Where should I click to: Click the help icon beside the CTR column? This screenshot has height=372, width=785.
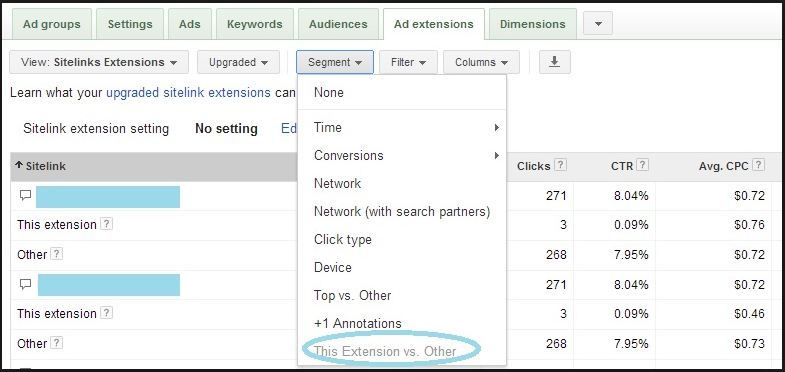click(x=643, y=165)
